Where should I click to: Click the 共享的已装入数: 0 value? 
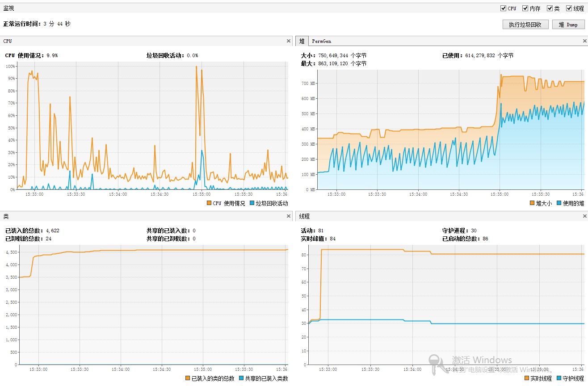(x=171, y=231)
